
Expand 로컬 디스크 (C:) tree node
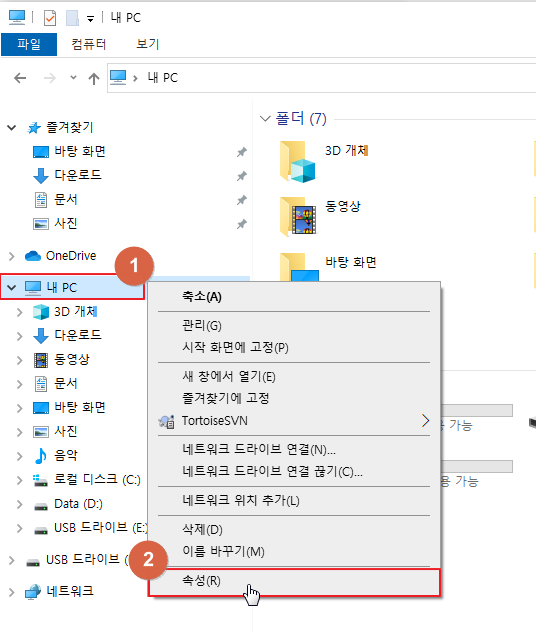pyautogui.click(x=19, y=480)
